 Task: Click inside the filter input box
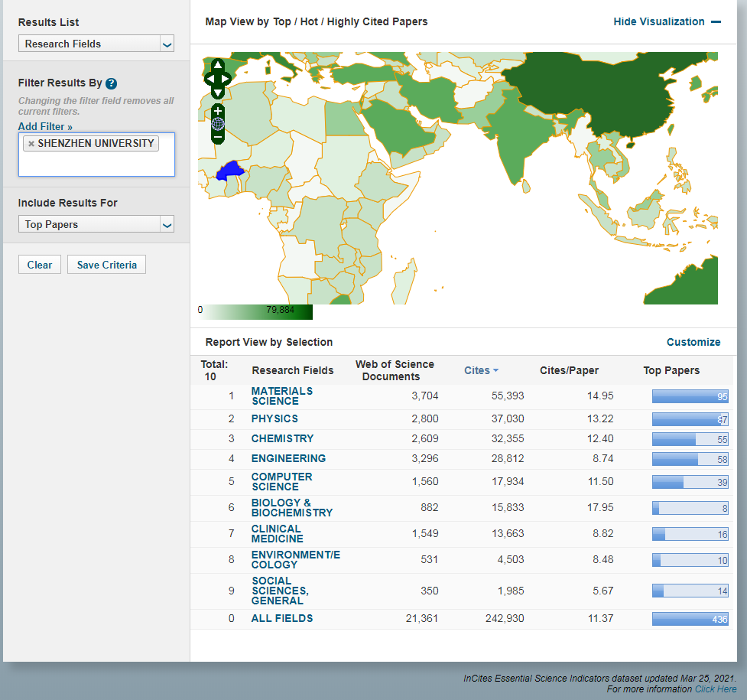[x=96, y=164]
